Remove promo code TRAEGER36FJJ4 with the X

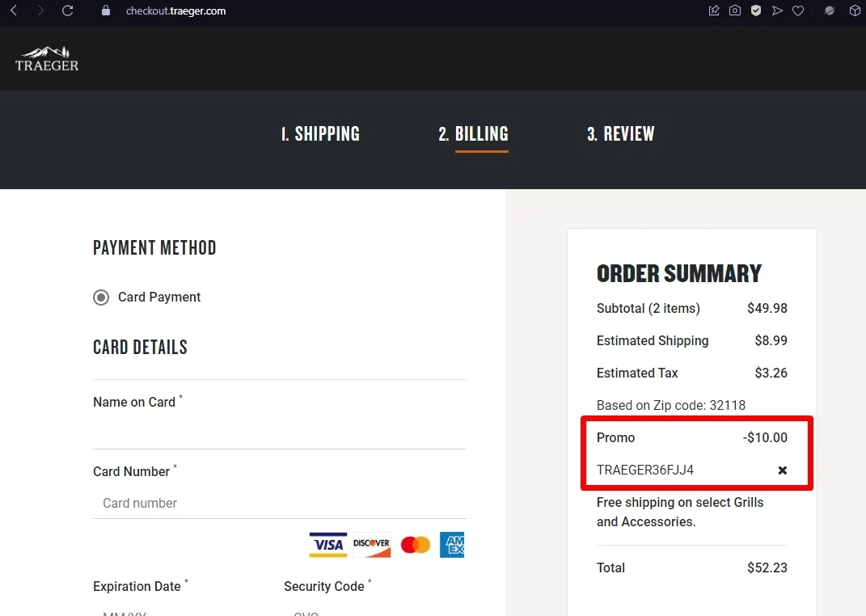point(783,470)
